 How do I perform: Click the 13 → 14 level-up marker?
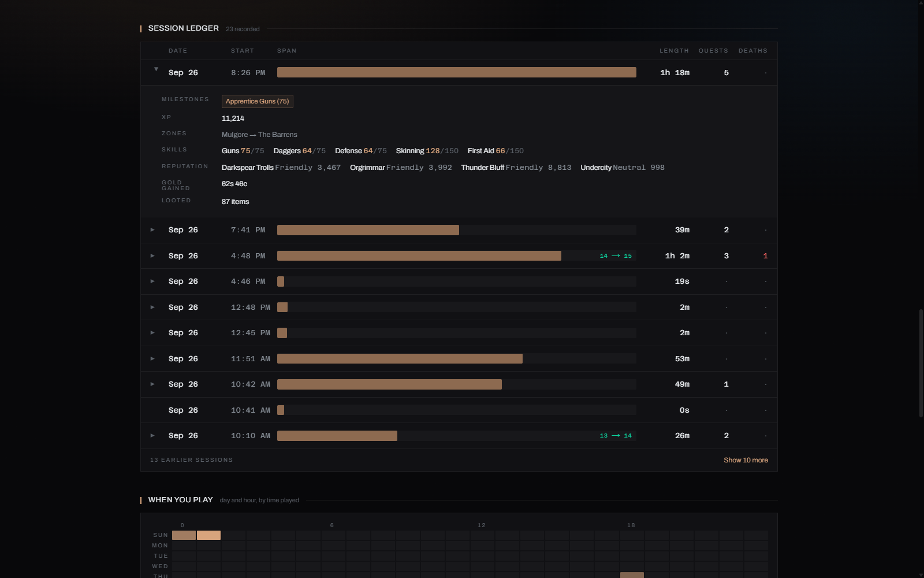(x=616, y=436)
